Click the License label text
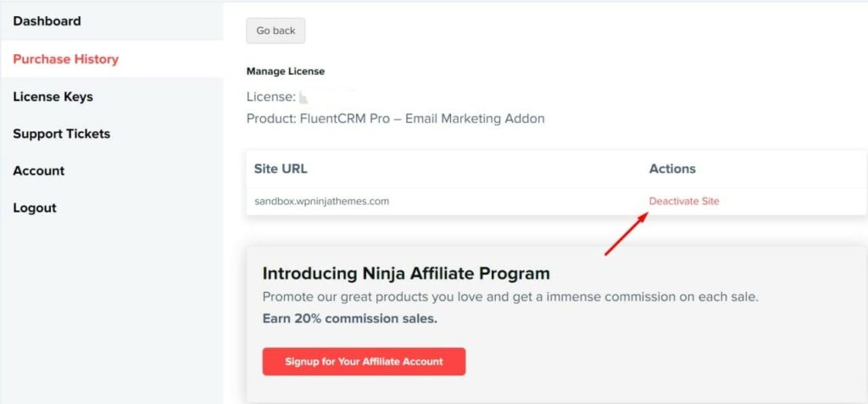 (x=270, y=97)
